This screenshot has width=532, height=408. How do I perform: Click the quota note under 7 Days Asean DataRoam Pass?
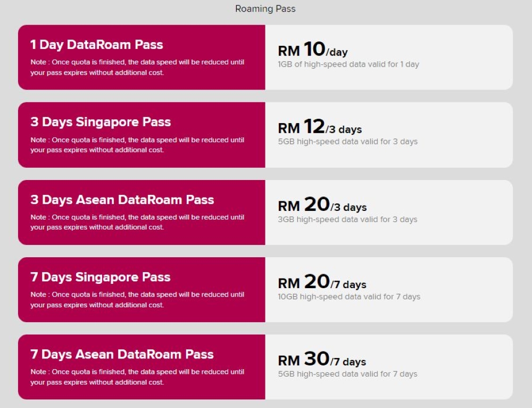(137, 377)
